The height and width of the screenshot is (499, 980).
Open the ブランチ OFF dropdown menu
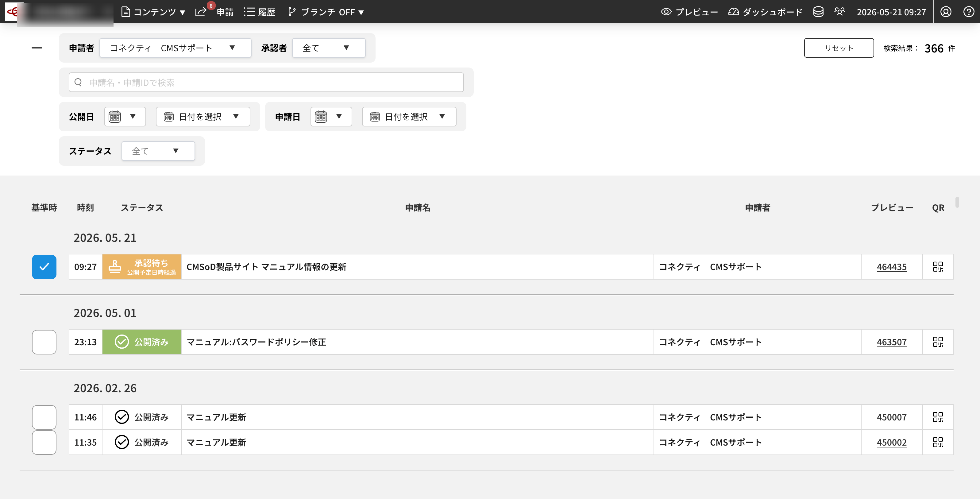(326, 12)
